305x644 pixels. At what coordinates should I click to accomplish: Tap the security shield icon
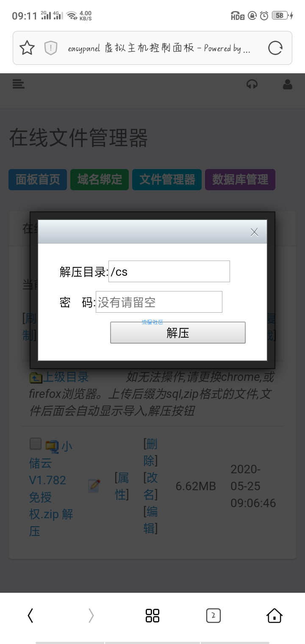point(51,48)
